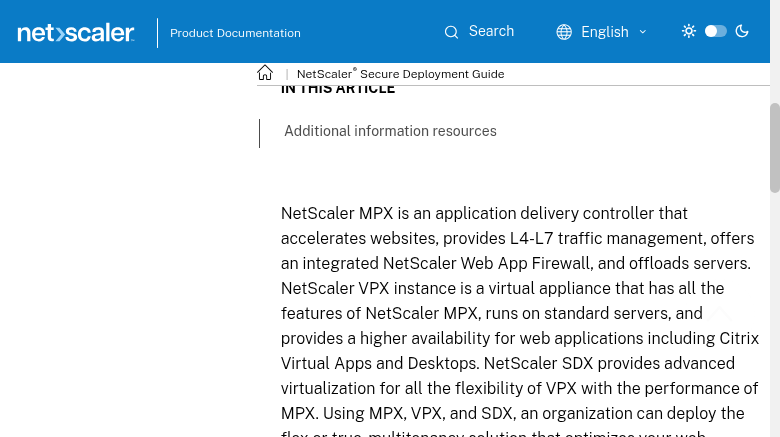Click the page vertical scrollbar thumb
The image size is (780, 437).
click(775, 147)
